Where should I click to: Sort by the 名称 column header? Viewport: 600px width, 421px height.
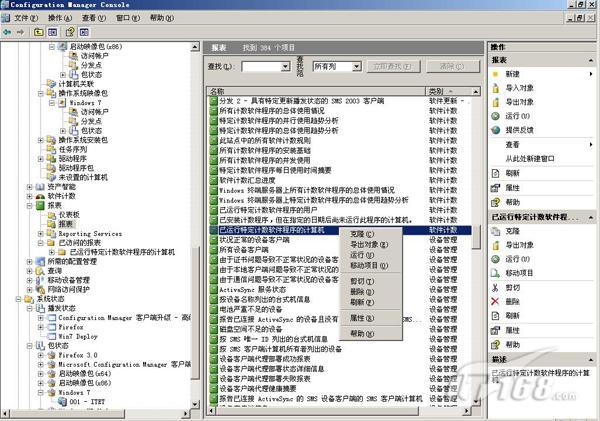pyautogui.click(x=316, y=91)
